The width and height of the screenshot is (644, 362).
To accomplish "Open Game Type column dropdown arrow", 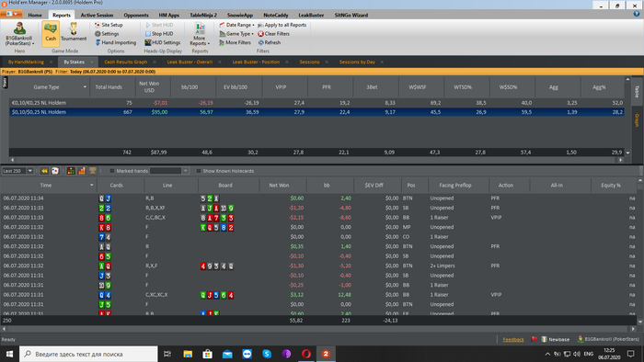I will [85, 87].
